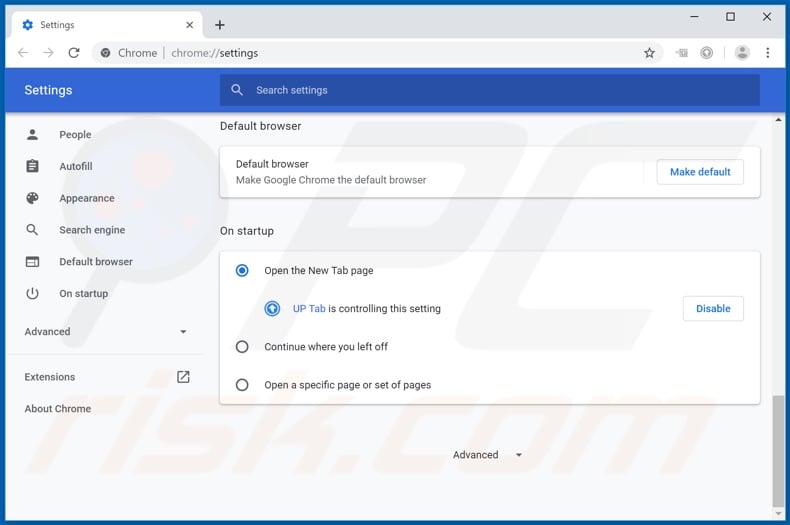Screen dimensions: 790x525
Task: Click the scrollbar up arrow
Action: coord(778,120)
